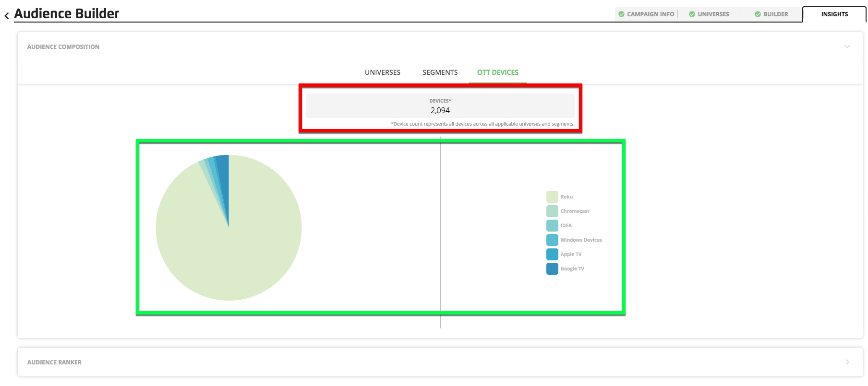Click the device count footnote text

482,124
